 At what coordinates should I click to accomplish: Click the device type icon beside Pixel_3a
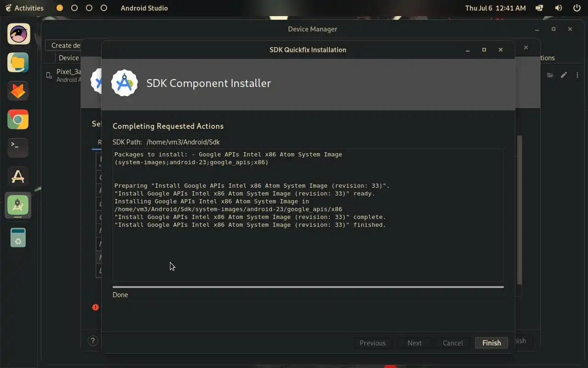click(49, 75)
